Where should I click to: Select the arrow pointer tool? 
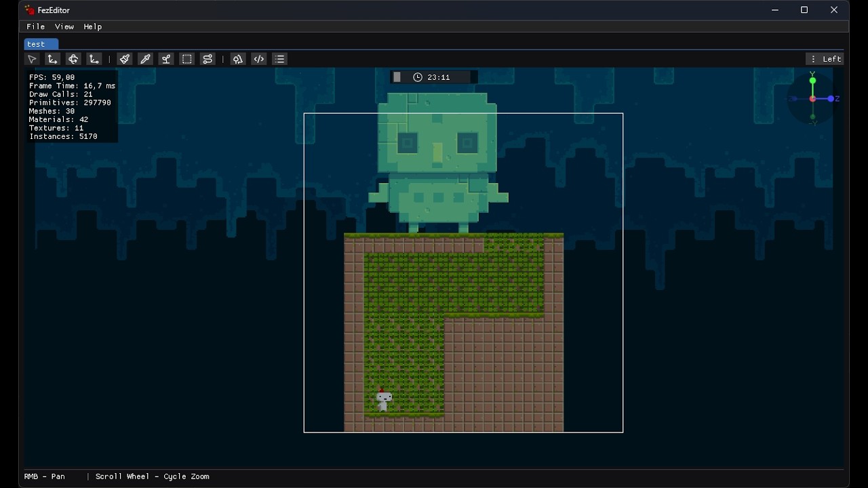pyautogui.click(x=32, y=59)
